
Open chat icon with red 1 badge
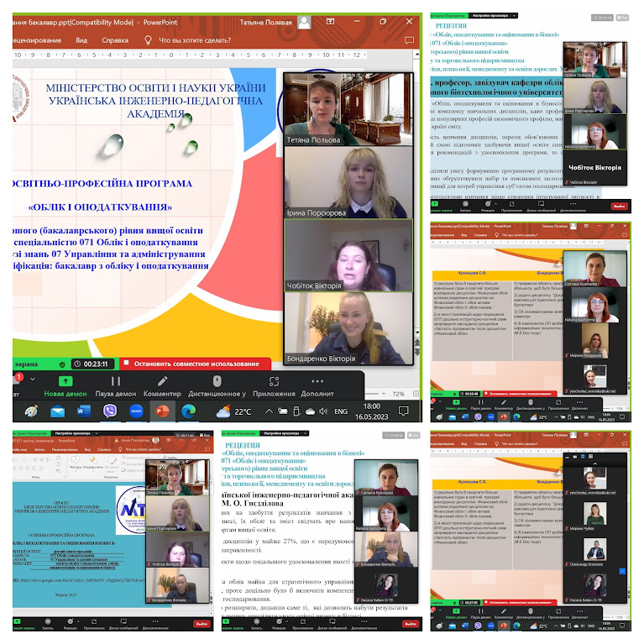coord(18,380)
